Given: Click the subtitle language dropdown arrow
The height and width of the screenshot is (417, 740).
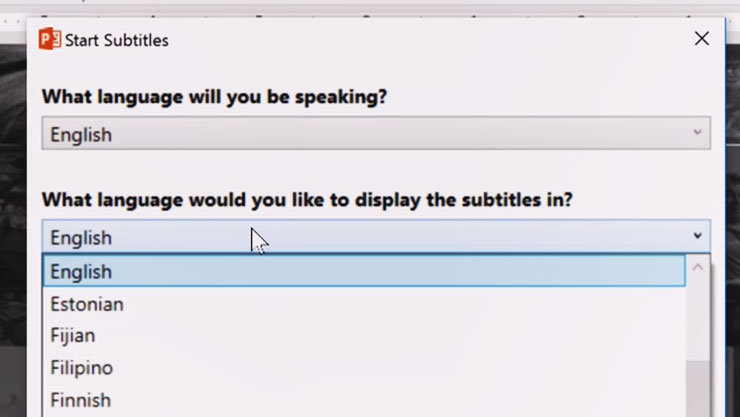Looking at the screenshot, I should pyautogui.click(x=697, y=237).
